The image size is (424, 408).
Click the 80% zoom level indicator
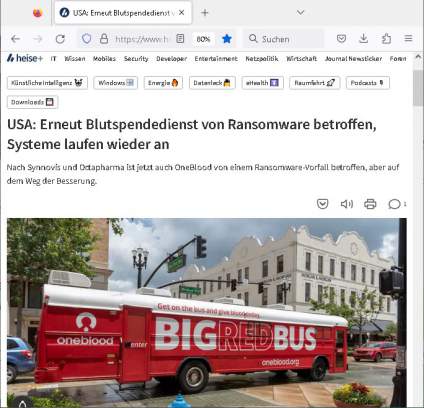click(203, 39)
